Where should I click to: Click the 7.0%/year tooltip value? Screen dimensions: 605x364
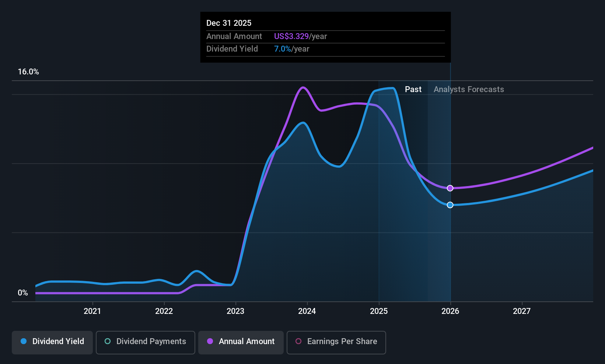pyautogui.click(x=291, y=49)
